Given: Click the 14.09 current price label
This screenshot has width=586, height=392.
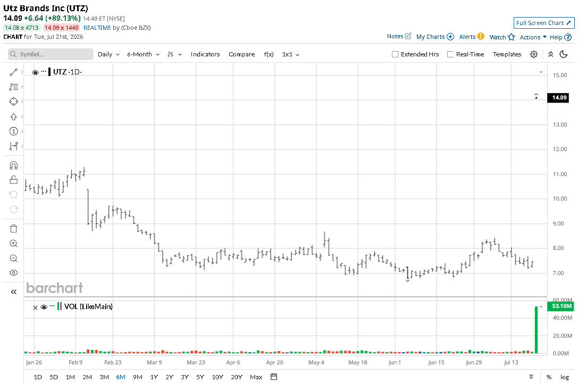Looking at the screenshot, I should (x=558, y=97).
